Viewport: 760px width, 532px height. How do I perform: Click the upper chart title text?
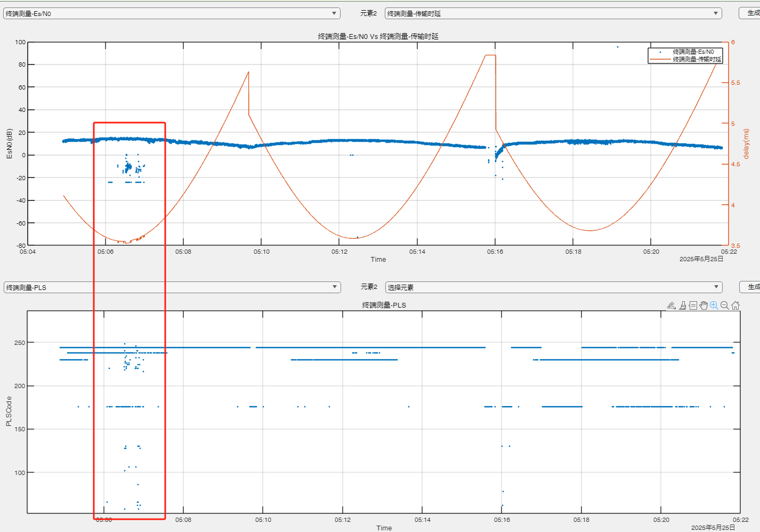378,36
